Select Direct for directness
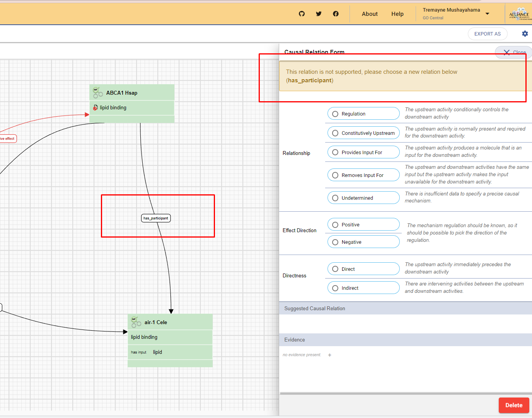 [x=335, y=268]
